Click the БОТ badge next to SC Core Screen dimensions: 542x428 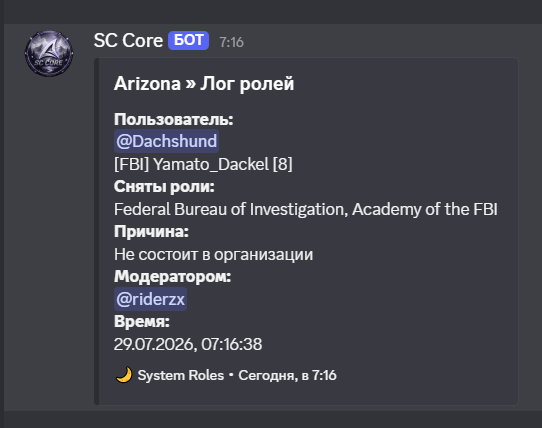[x=188, y=40]
